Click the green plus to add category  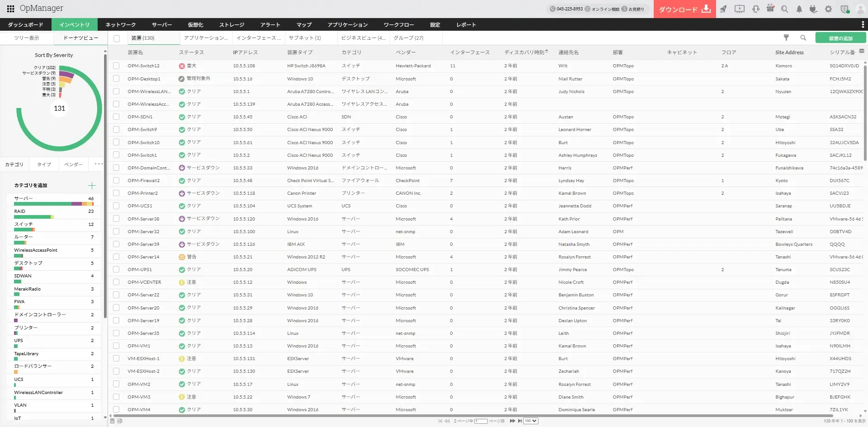[92, 186]
